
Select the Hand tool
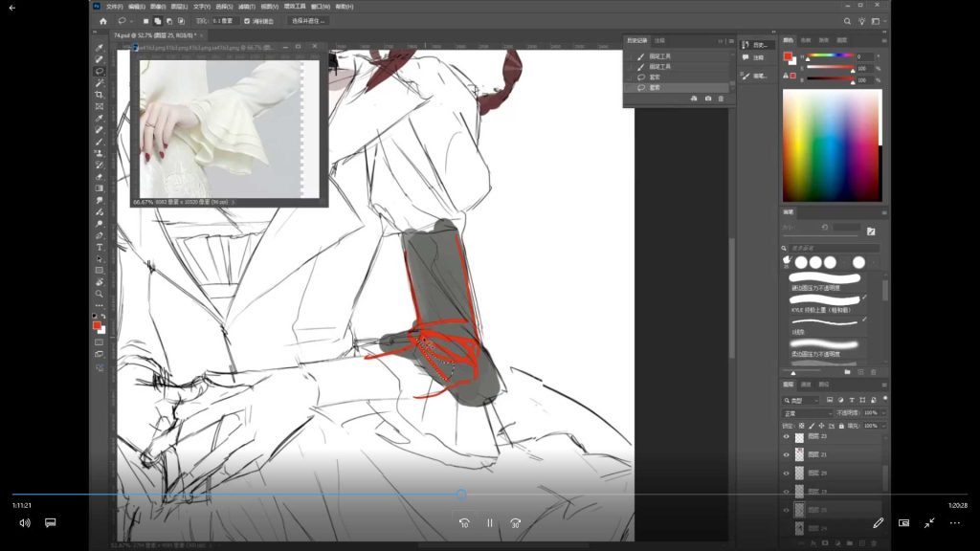[100, 282]
